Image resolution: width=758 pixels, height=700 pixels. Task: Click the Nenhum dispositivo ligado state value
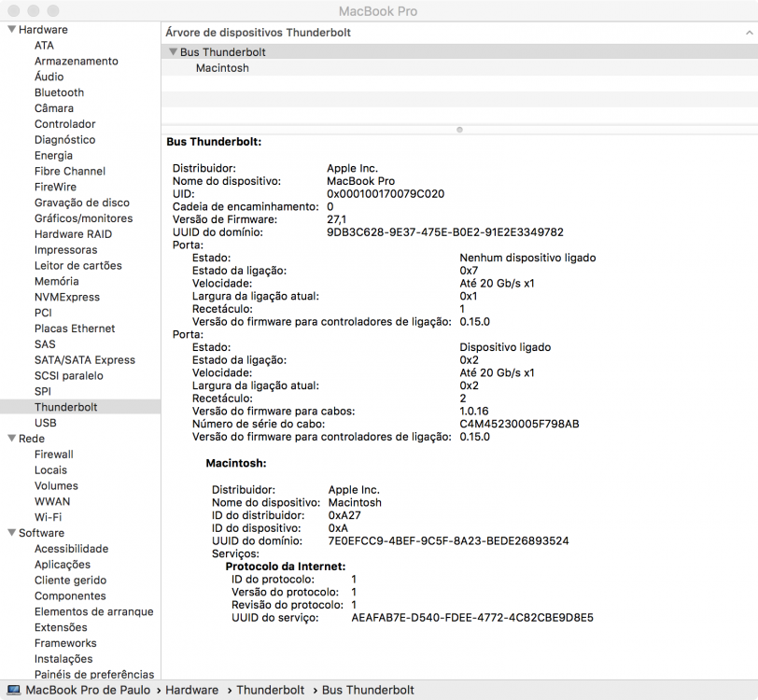527,258
